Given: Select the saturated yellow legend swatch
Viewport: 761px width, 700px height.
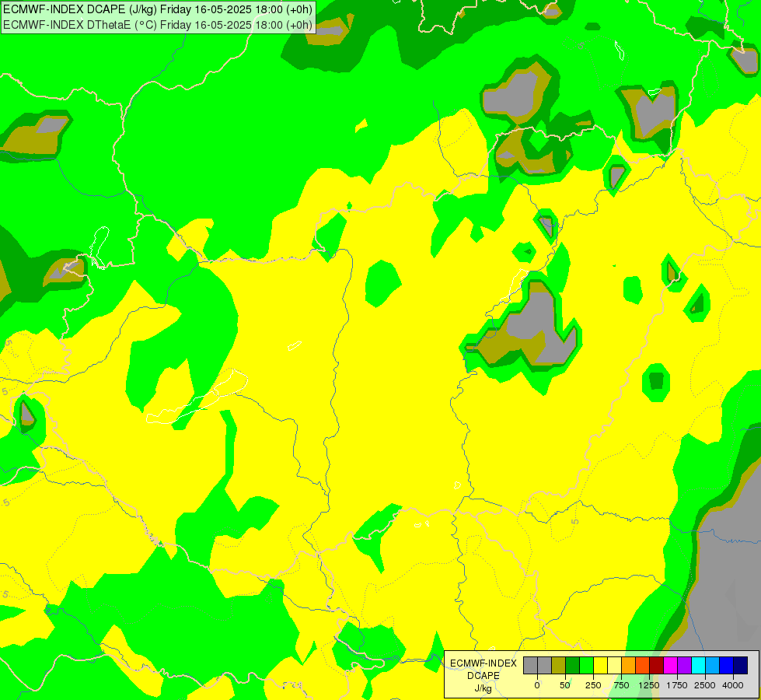Looking at the screenshot, I should (600, 666).
